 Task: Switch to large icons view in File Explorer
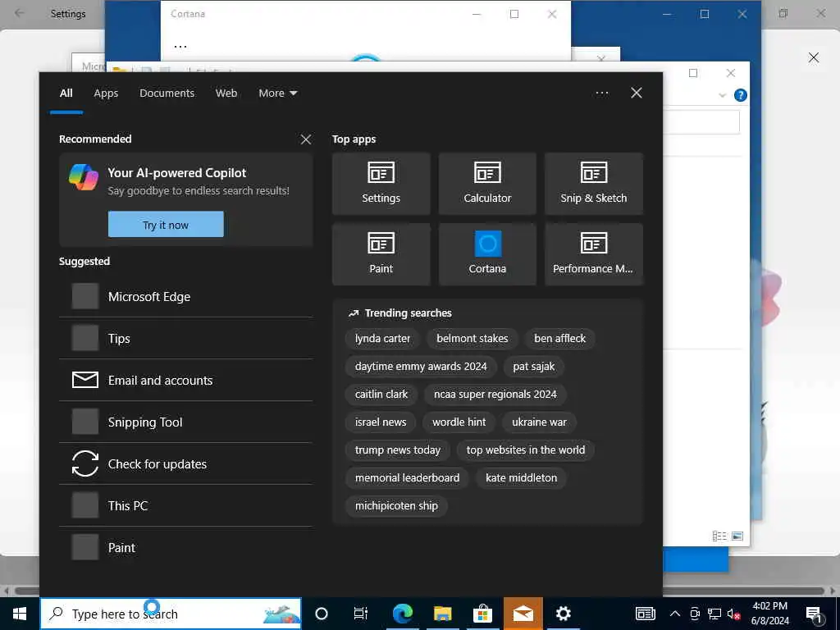tap(737, 536)
